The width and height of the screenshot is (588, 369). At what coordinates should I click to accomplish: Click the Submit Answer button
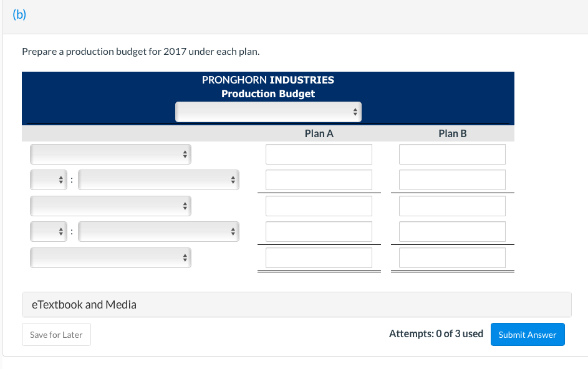coord(528,334)
